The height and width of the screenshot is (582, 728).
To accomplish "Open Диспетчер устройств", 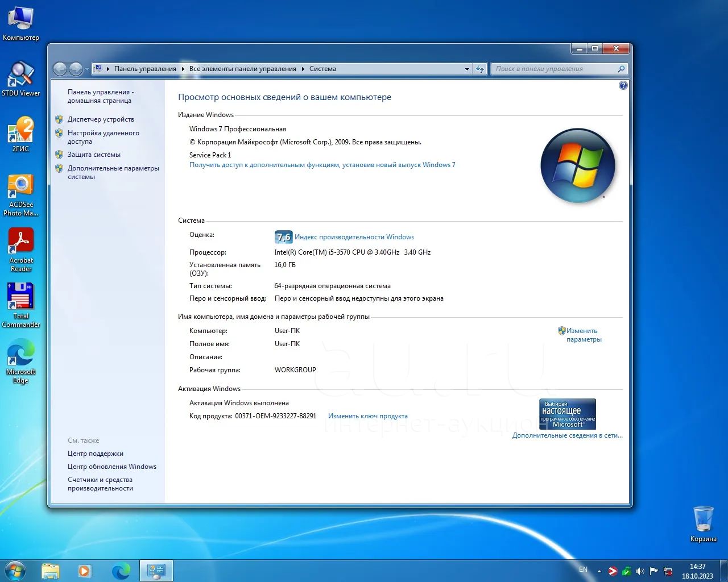I will pyautogui.click(x=101, y=119).
